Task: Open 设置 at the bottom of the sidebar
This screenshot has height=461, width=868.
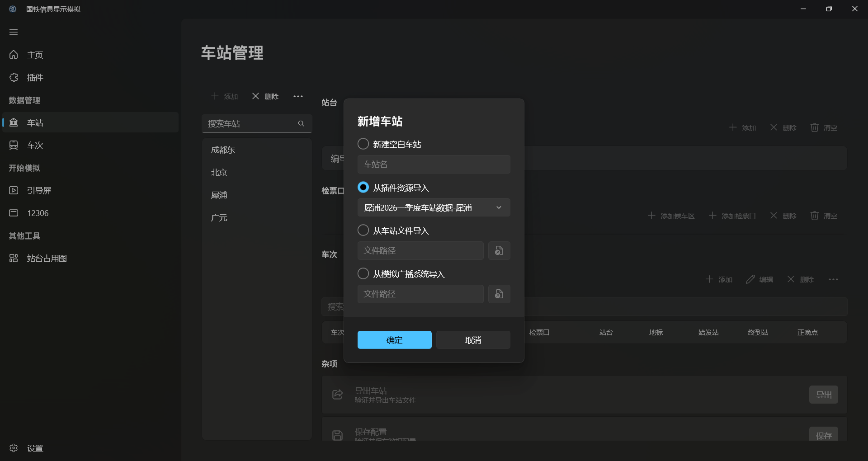Action: (x=35, y=448)
